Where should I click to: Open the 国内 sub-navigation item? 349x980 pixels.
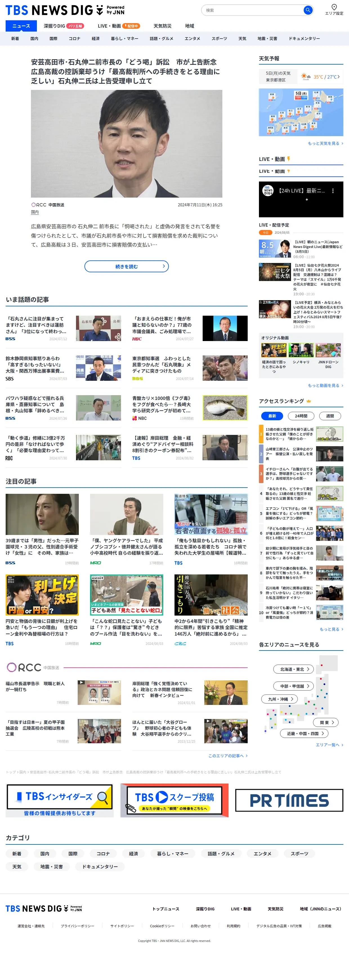(34, 38)
